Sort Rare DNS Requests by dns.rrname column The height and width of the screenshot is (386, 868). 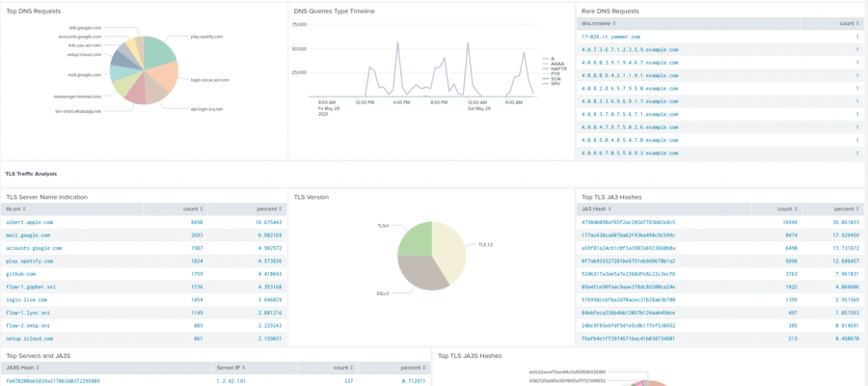pos(598,24)
